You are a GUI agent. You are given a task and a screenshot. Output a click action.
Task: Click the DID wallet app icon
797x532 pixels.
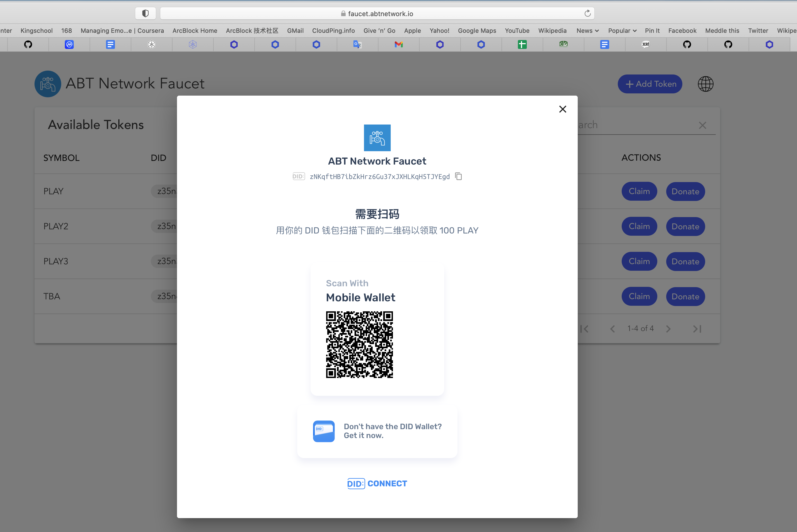[324, 431]
